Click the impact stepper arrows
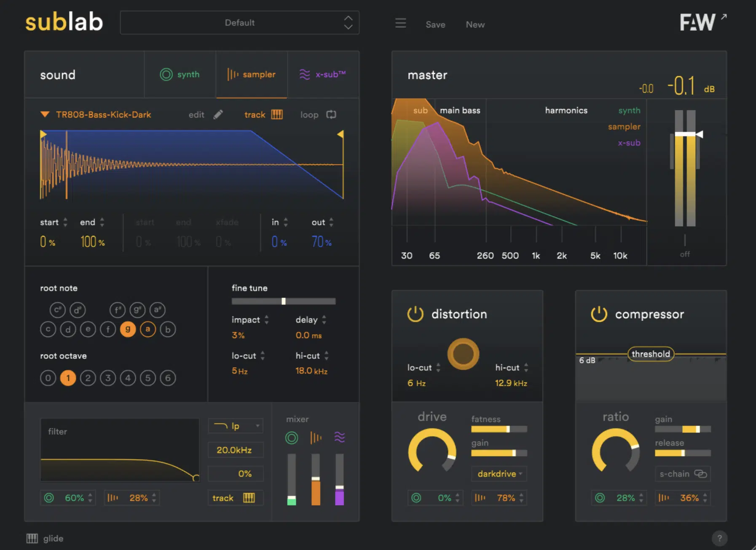Screen dimensions: 756x550 [x=266, y=320]
